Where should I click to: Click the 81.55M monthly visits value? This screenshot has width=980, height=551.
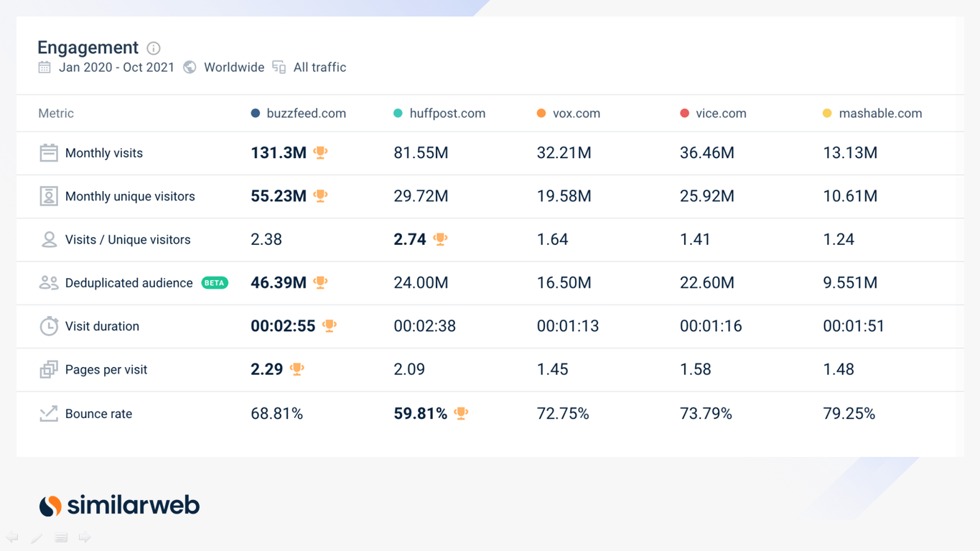pos(421,153)
